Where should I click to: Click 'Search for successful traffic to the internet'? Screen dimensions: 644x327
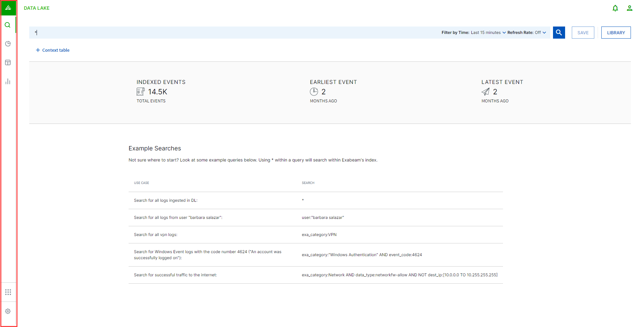coord(176,275)
